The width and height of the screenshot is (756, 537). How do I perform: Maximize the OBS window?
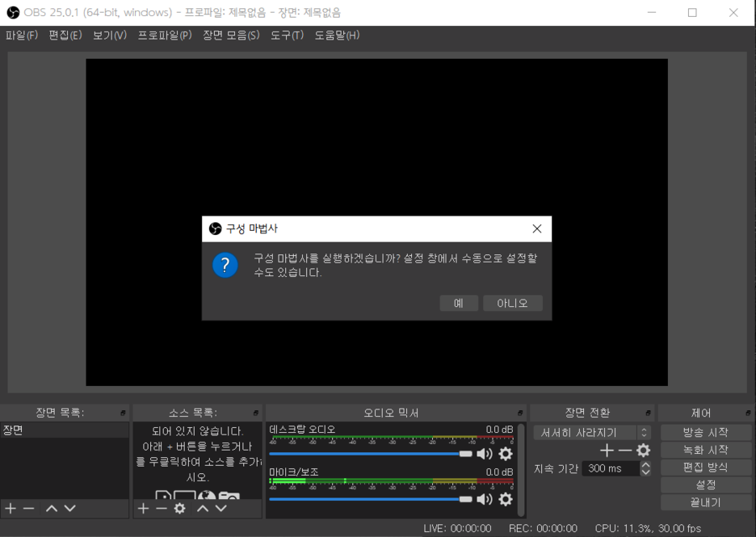click(692, 13)
